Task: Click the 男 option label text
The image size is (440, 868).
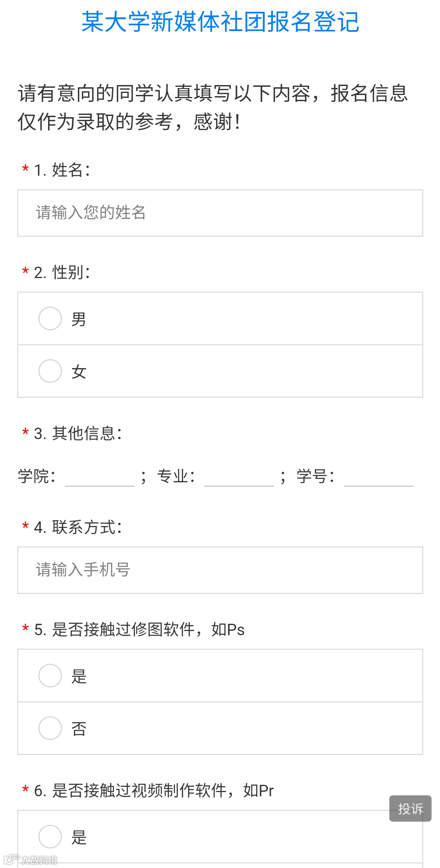Action: 79,319
